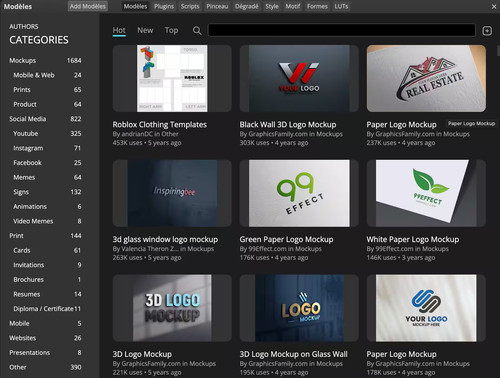Close the Modèles window
500x378 pixels.
pyautogui.click(x=494, y=7)
